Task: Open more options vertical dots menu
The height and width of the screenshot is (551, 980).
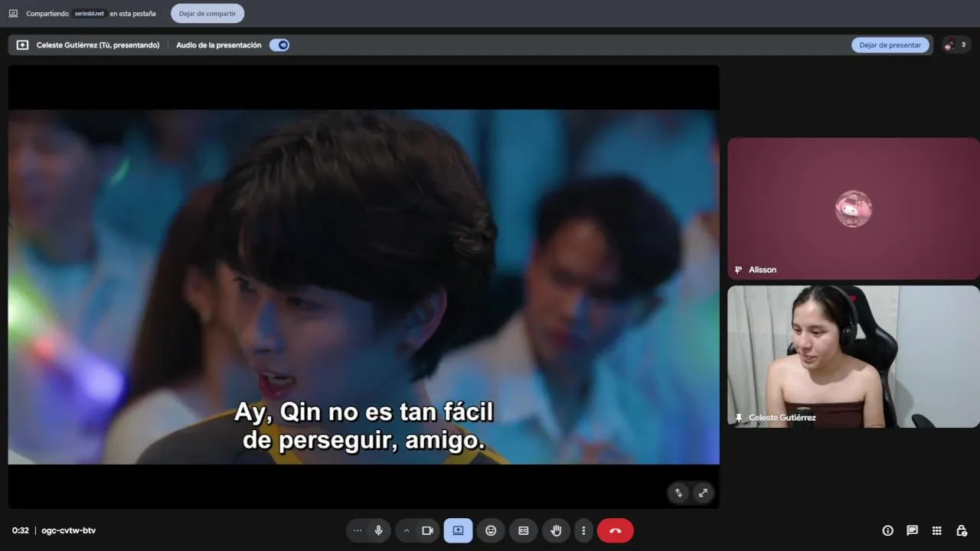Action: (583, 530)
